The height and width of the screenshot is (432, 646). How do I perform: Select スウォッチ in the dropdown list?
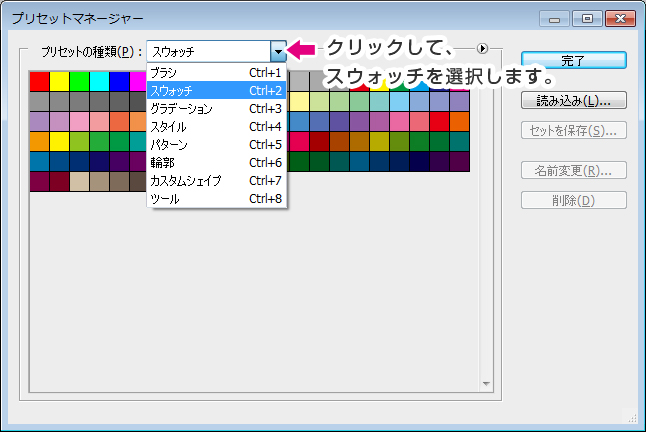pyautogui.click(x=217, y=90)
